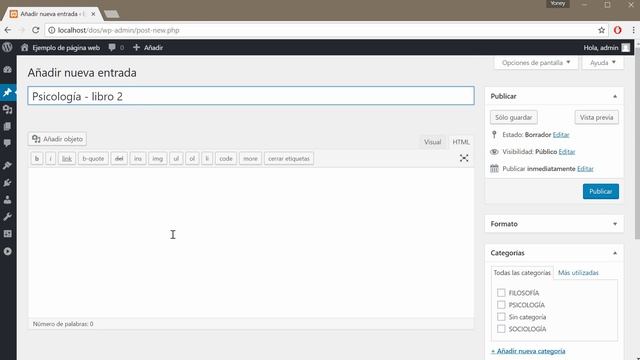The image size is (640, 360).
Task: Insert the more tag
Action: [250, 158]
